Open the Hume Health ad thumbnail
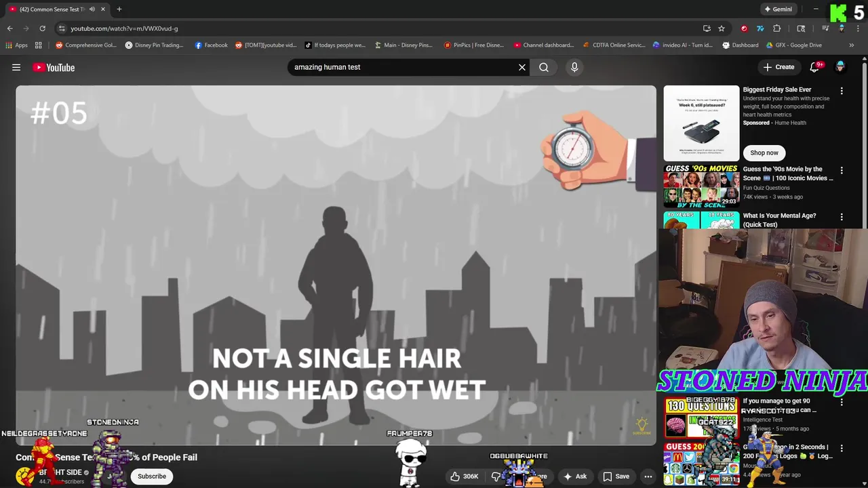This screenshot has width=868, height=488. (x=701, y=123)
